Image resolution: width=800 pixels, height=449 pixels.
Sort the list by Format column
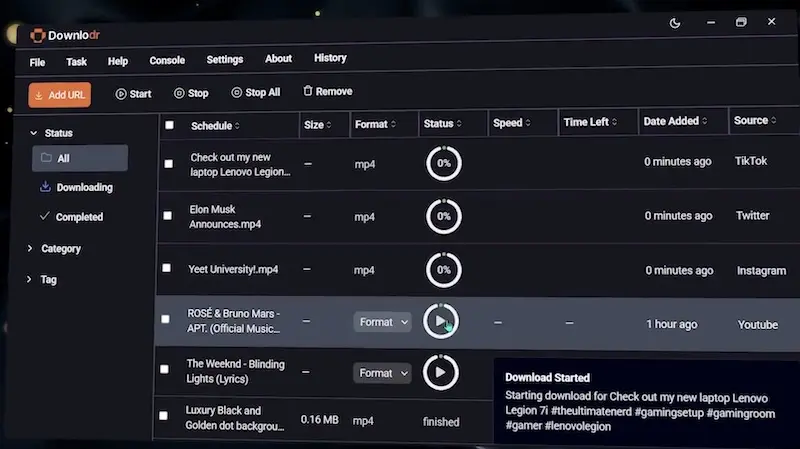point(376,124)
